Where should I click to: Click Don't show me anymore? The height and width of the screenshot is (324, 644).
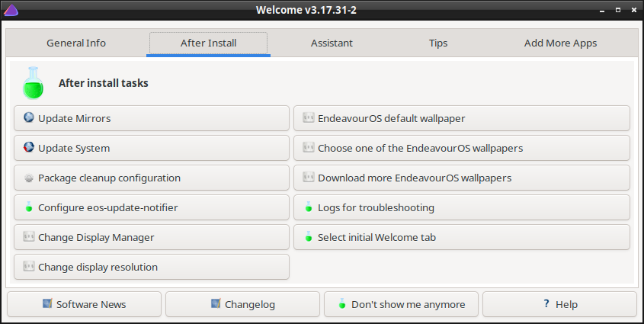click(x=402, y=304)
